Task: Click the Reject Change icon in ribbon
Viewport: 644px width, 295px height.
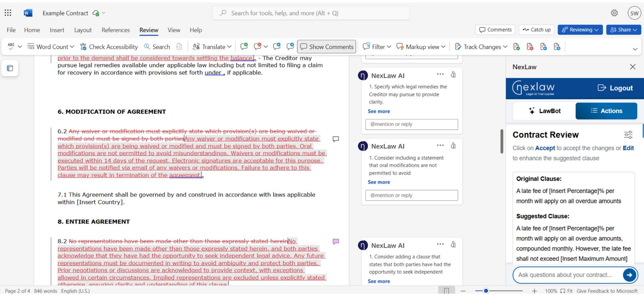Action: pyautogui.click(x=530, y=47)
